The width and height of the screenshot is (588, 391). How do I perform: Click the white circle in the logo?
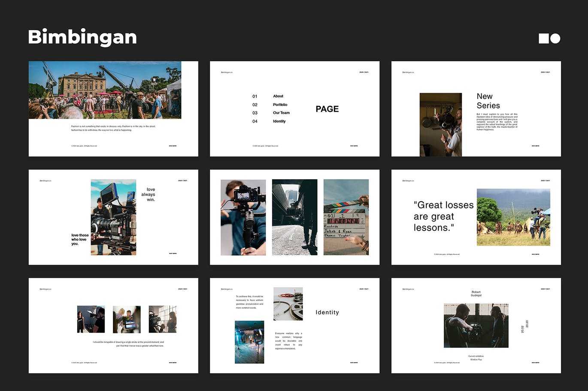(x=555, y=39)
